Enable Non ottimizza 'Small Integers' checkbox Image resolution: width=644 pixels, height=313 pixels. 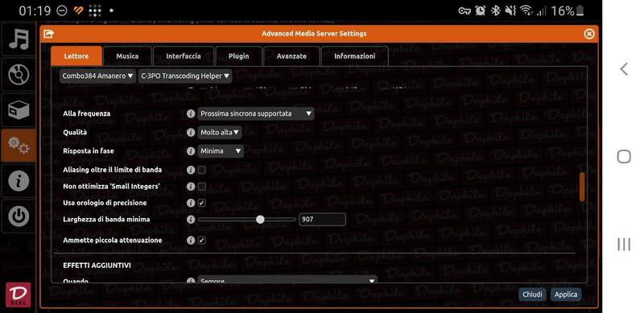point(202,187)
